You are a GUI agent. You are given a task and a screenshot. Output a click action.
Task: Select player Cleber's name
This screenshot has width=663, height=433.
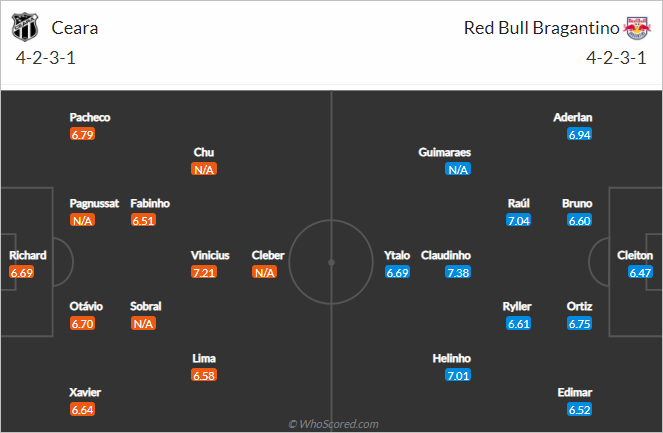(x=268, y=255)
